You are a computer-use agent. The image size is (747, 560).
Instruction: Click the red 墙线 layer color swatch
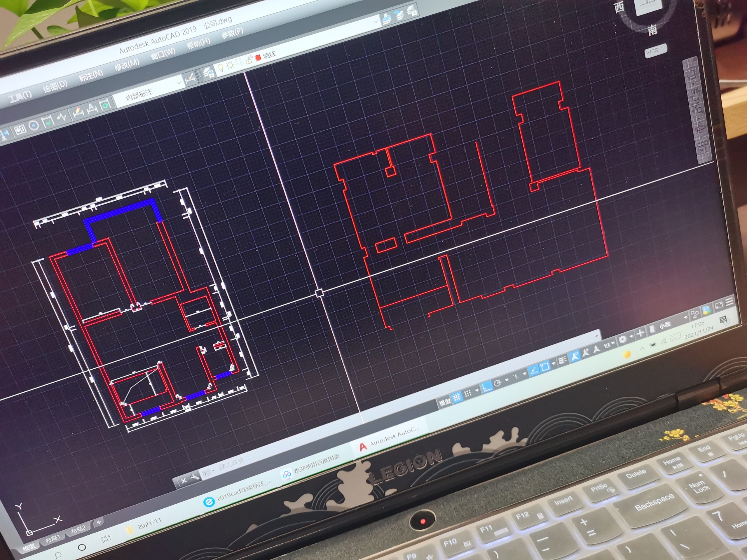[x=258, y=57]
